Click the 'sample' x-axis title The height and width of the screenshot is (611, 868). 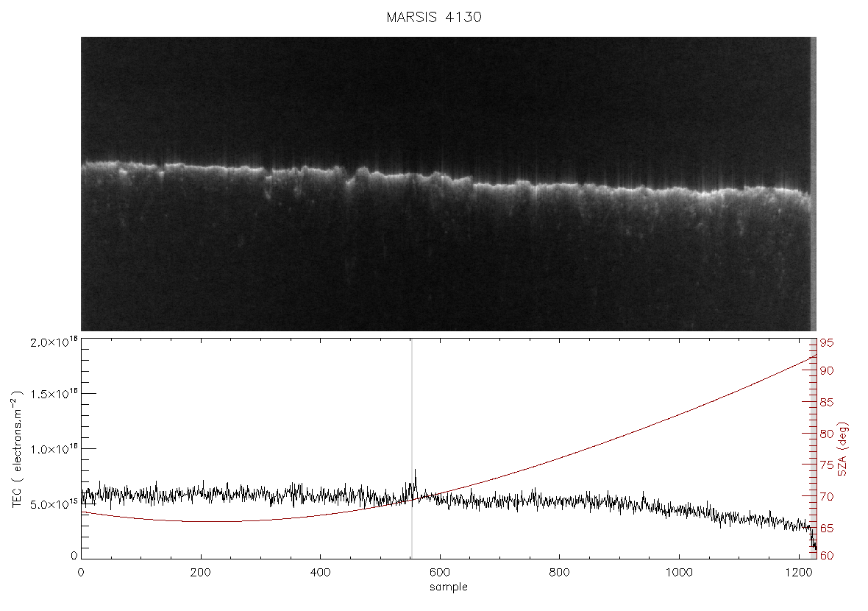click(x=449, y=587)
